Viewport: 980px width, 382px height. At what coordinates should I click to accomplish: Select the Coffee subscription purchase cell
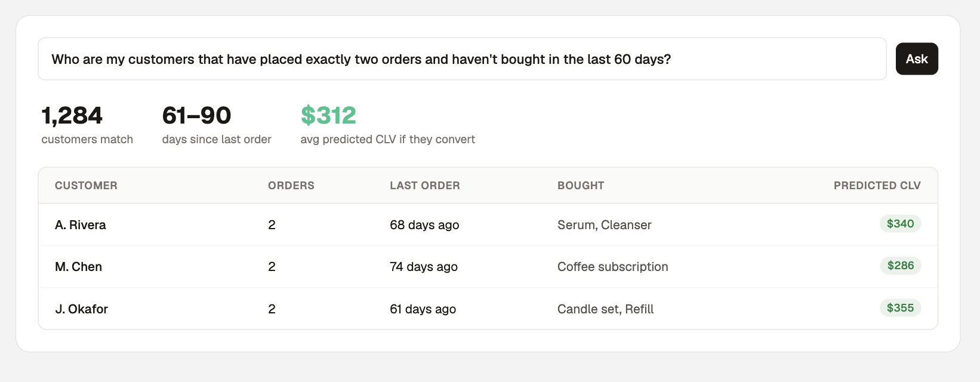pos(613,267)
